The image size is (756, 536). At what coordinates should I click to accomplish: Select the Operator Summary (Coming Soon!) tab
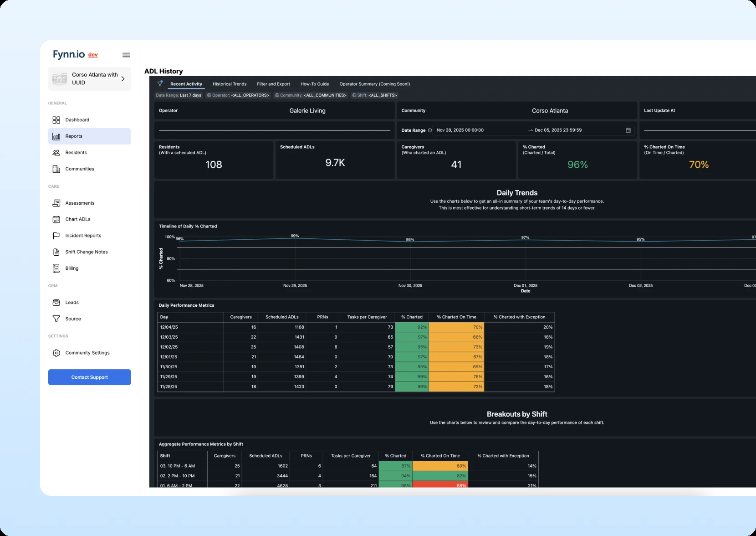375,84
